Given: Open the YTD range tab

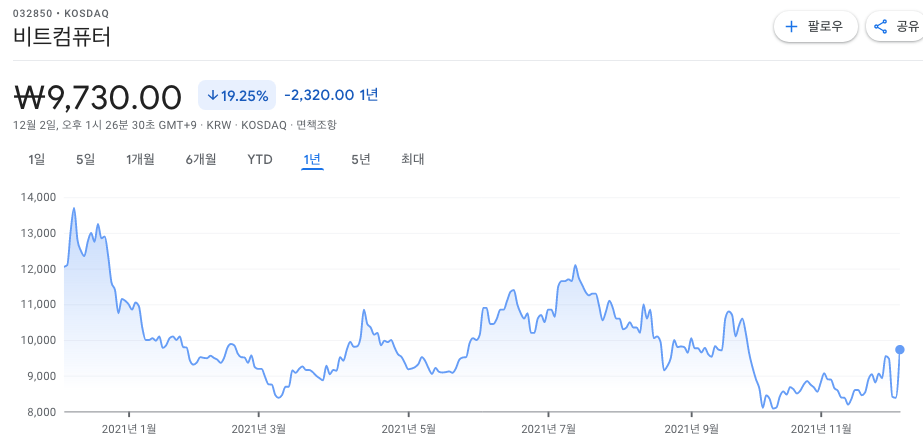Looking at the screenshot, I should (x=260, y=159).
